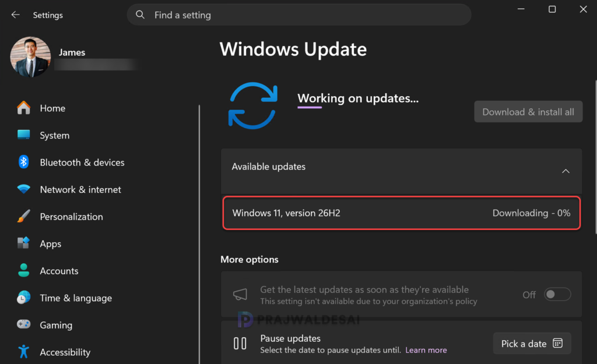Click the Settings title text
Screen dimensions: 597x364
click(x=48, y=15)
